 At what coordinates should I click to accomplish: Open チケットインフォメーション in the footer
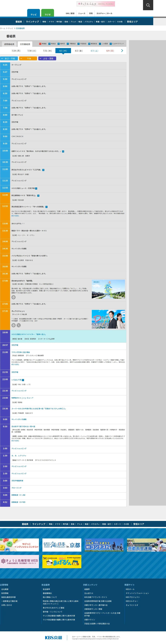(137, 593)
